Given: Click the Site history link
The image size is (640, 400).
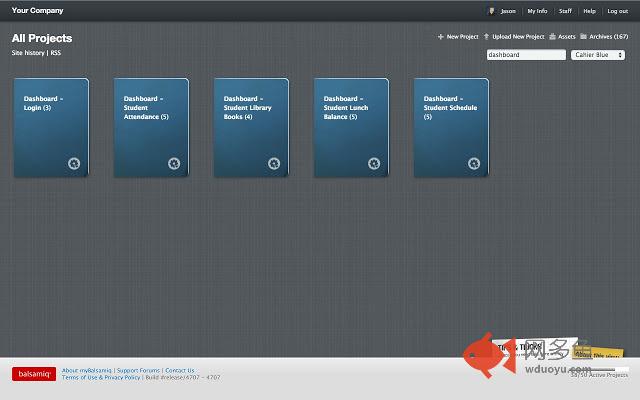Looking at the screenshot, I should tap(28, 52).
